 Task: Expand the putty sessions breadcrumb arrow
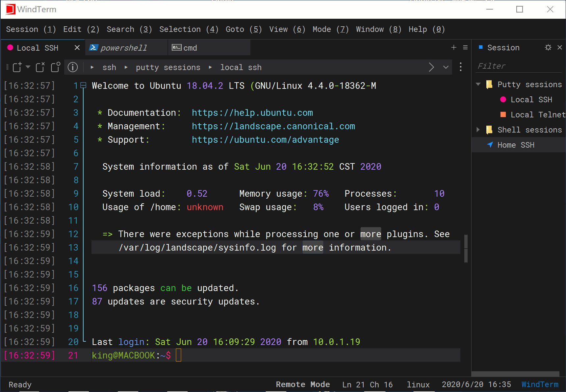(x=126, y=67)
